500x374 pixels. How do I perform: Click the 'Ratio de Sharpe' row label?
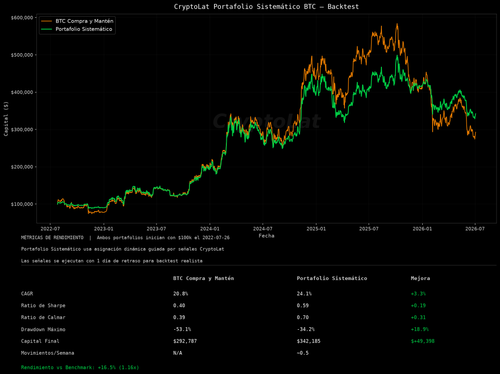tap(43, 306)
